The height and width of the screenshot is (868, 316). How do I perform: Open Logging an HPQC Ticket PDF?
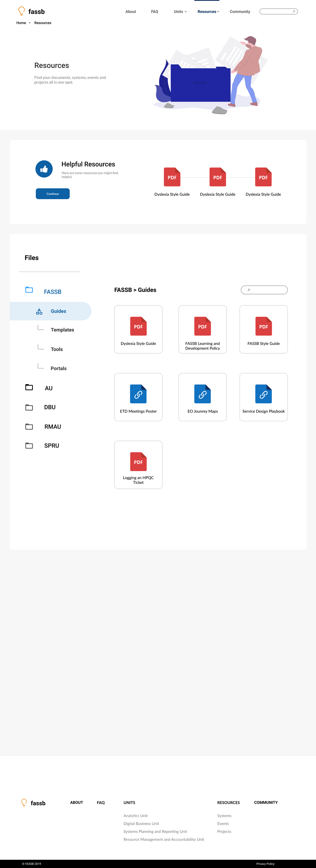click(x=138, y=465)
